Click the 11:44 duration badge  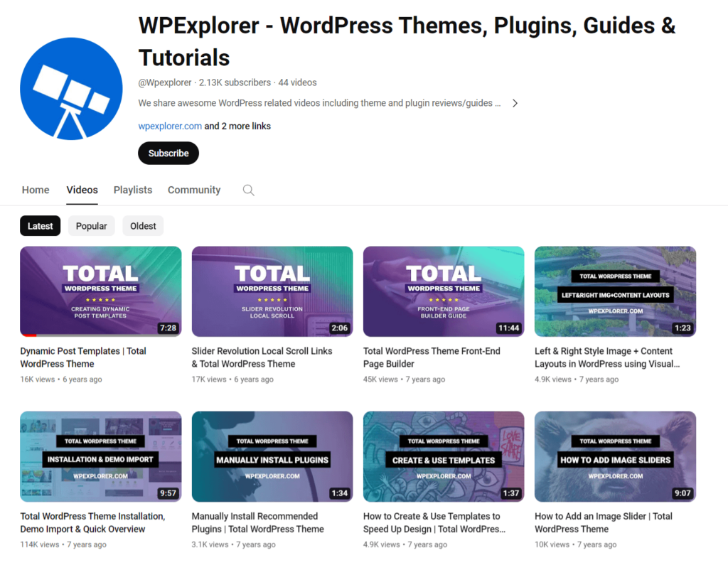pos(509,328)
